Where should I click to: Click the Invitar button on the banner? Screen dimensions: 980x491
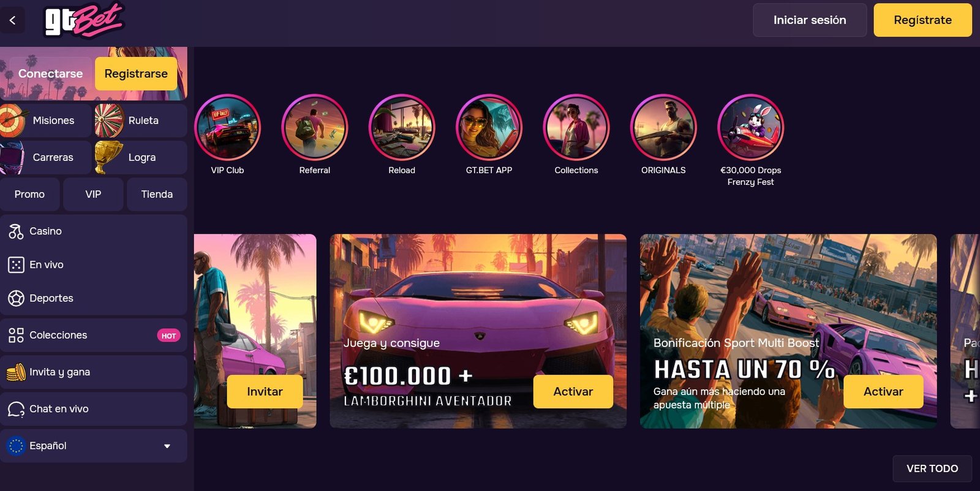(x=265, y=391)
